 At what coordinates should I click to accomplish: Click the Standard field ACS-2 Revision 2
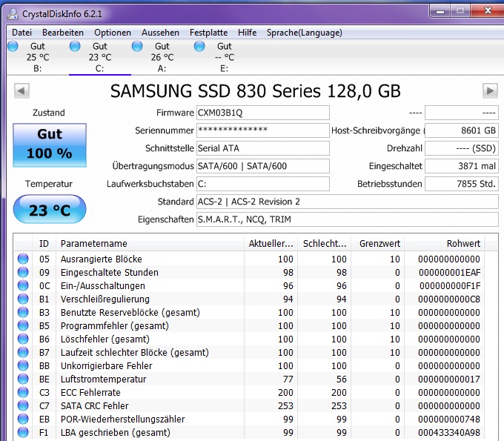click(x=348, y=202)
